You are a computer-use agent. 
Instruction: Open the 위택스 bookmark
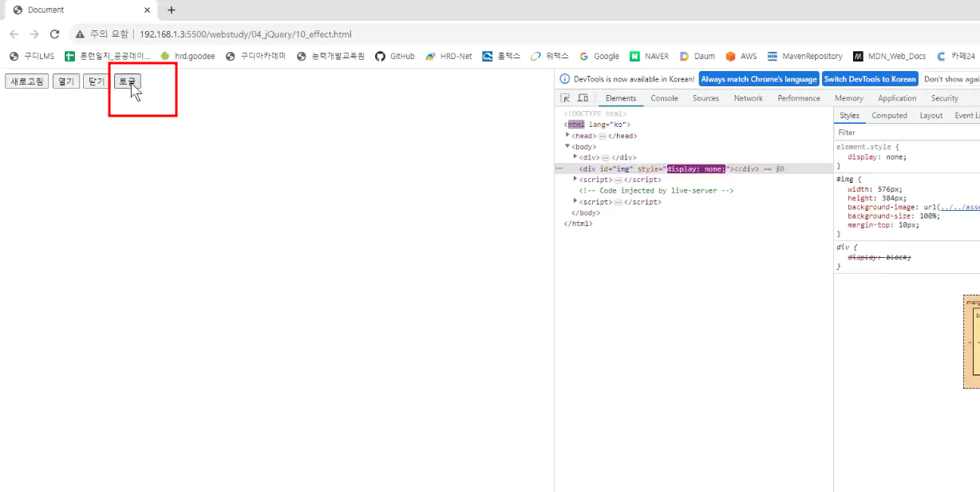pos(550,57)
